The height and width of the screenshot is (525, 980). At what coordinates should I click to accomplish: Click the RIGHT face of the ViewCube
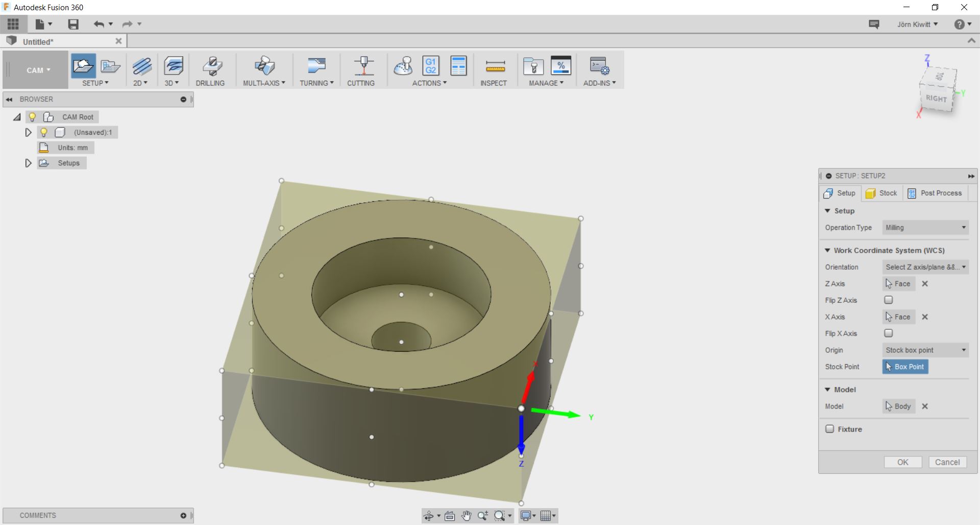[x=936, y=98]
